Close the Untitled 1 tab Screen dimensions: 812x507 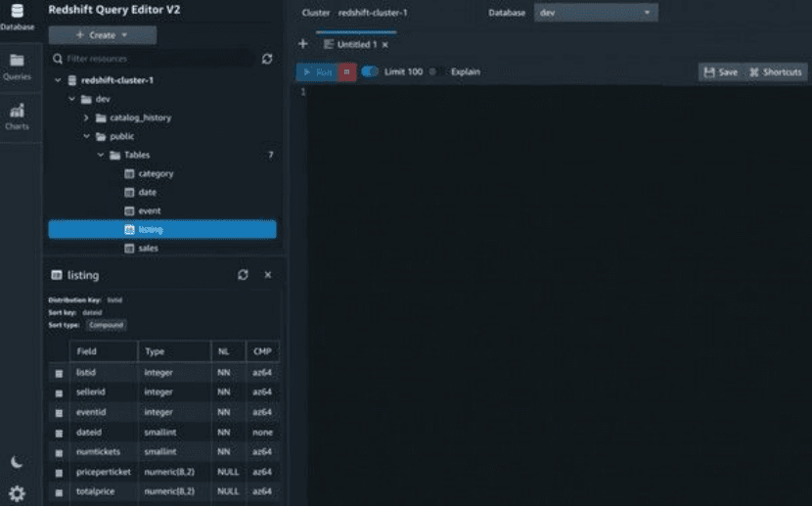(385, 45)
